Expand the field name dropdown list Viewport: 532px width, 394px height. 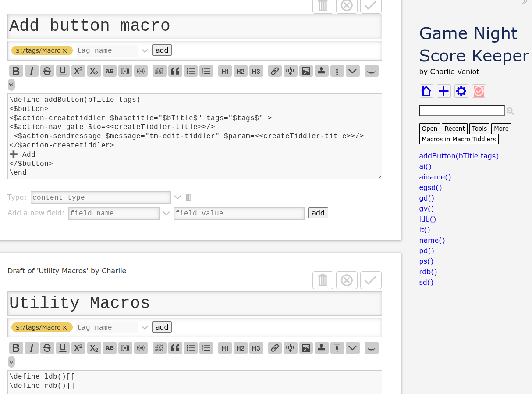[x=166, y=213]
